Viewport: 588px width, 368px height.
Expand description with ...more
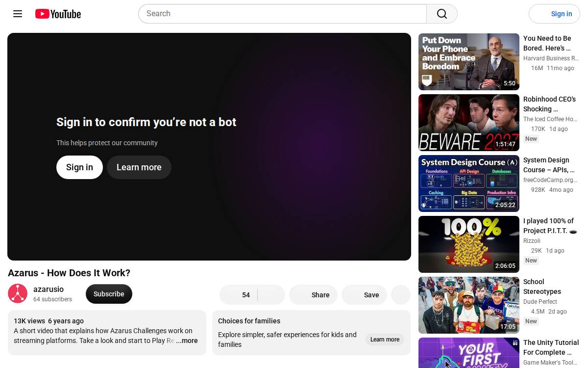click(x=187, y=341)
